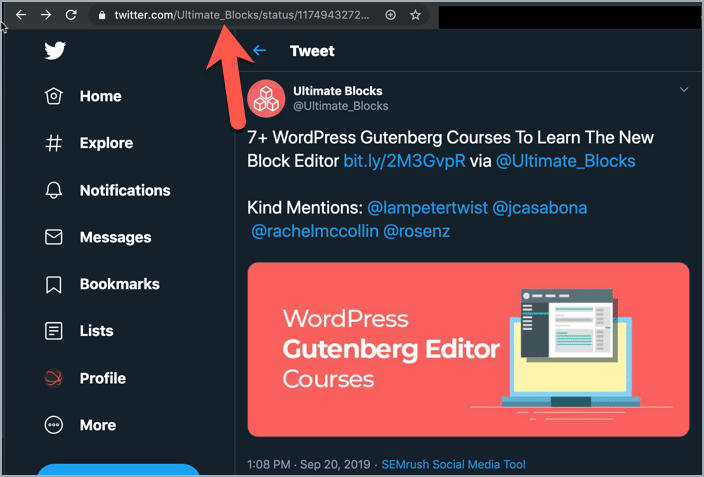Open the Lists icon

click(54, 331)
